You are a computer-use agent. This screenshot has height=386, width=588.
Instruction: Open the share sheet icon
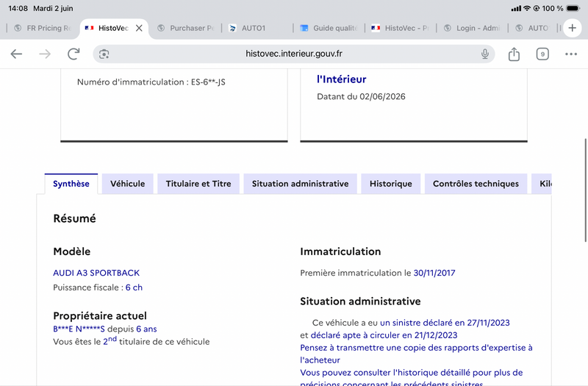[x=514, y=54]
